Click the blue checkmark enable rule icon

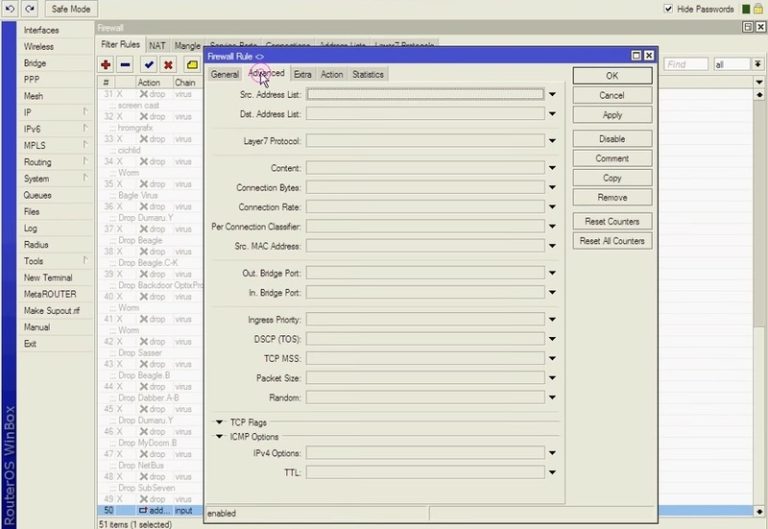(x=149, y=65)
